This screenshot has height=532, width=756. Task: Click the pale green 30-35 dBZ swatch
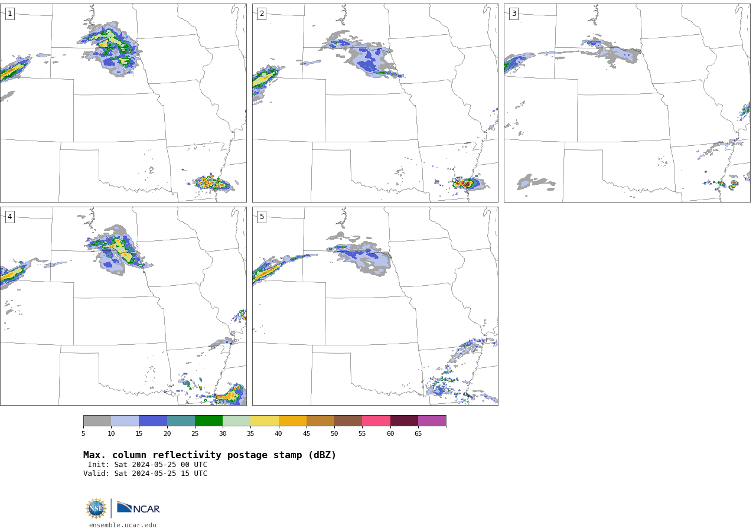click(236, 420)
